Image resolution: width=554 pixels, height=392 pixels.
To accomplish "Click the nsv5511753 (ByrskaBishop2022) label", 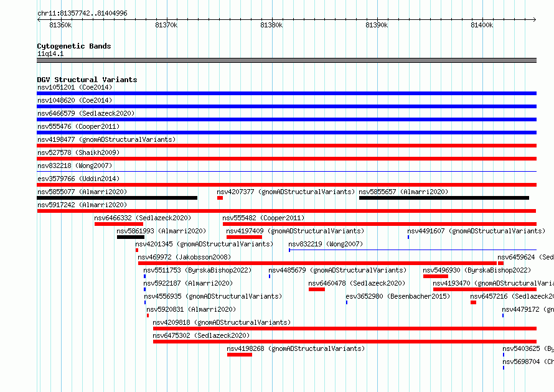I will click(x=197, y=270).
